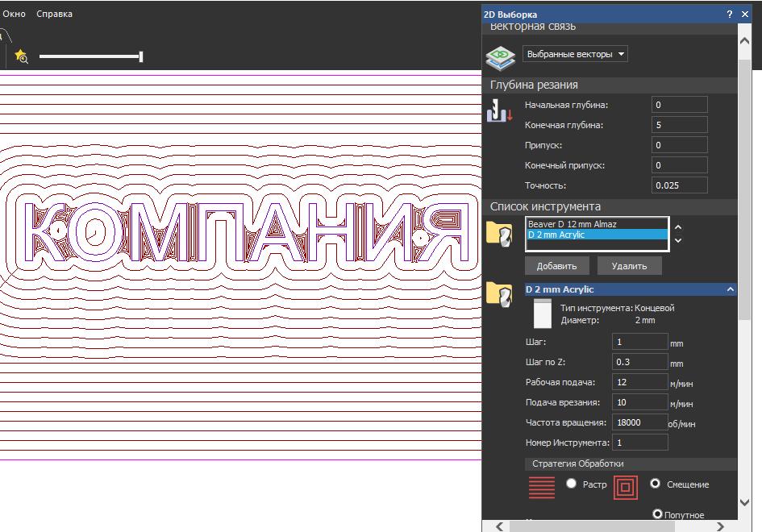Click tool folder icon next to D 2 mm Acrylic header

point(499,294)
